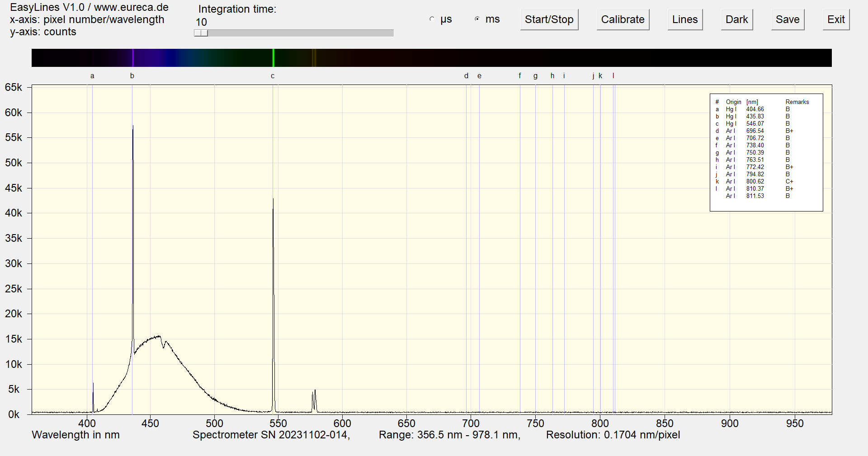Click the 400 x-axis label
This screenshot has width=868, height=456.
(x=87, y=423)
